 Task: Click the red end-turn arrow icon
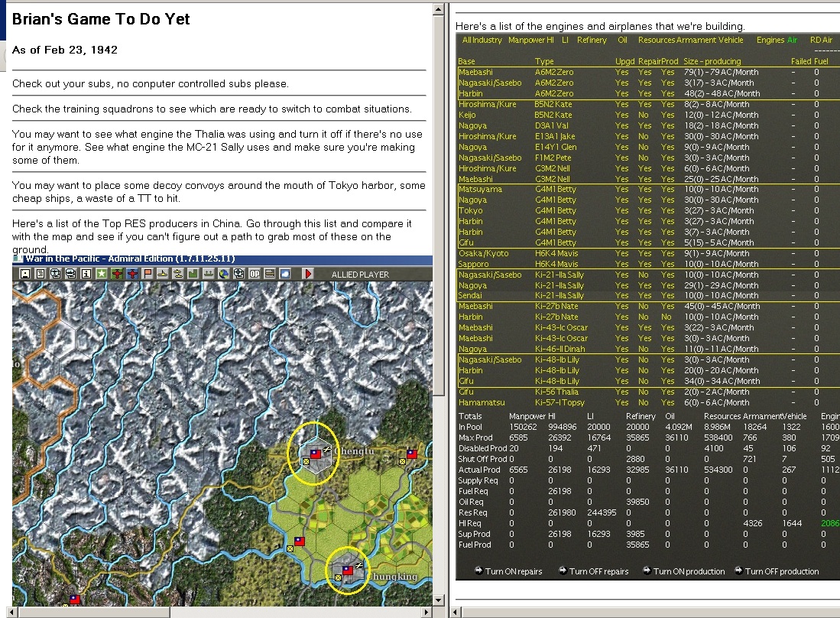(307, 274)
